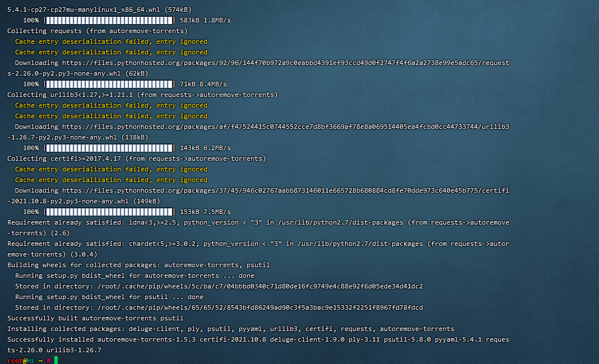Click 'Requirement already satisfied: chardet' line
This screenshot has width=599, height=364.
tap(258, 244)
